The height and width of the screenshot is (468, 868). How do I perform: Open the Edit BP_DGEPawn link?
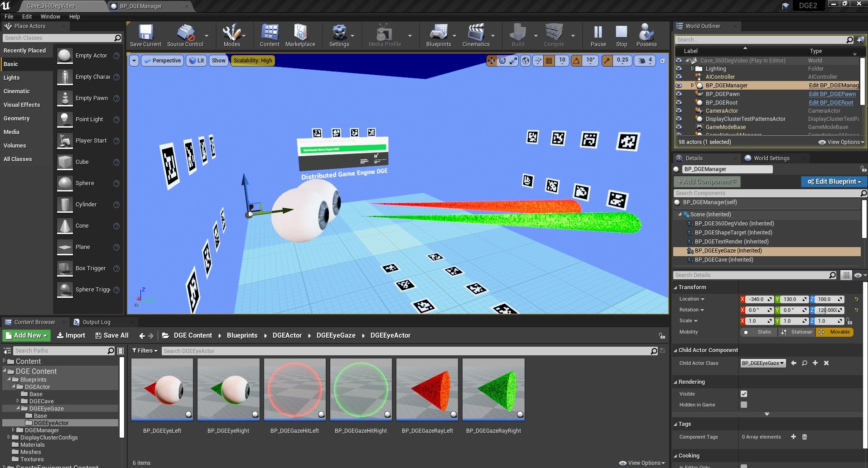click(x=832, y=94)
